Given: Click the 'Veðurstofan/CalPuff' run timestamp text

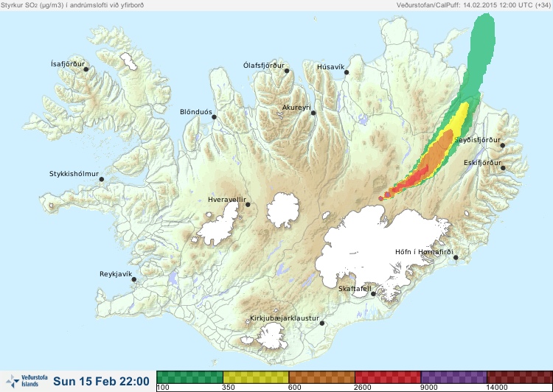Looking at the screenshot, I should point(473,5).
